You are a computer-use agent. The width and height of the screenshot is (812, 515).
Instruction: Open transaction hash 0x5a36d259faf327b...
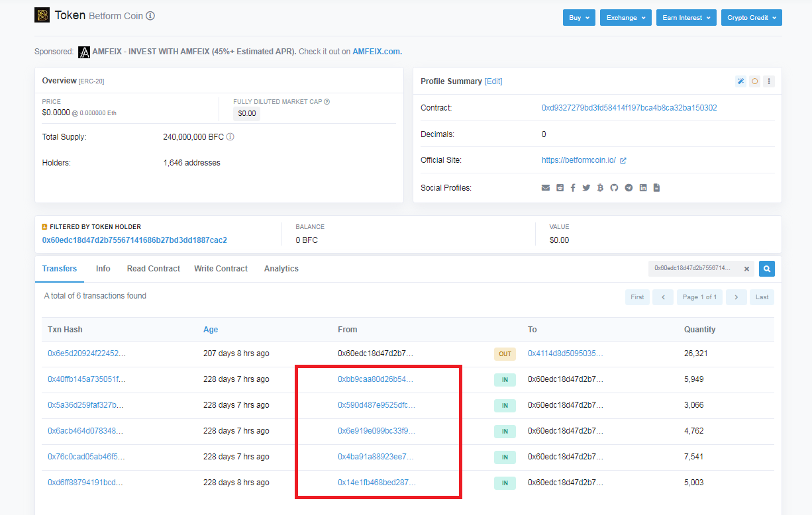click(85, 405)
